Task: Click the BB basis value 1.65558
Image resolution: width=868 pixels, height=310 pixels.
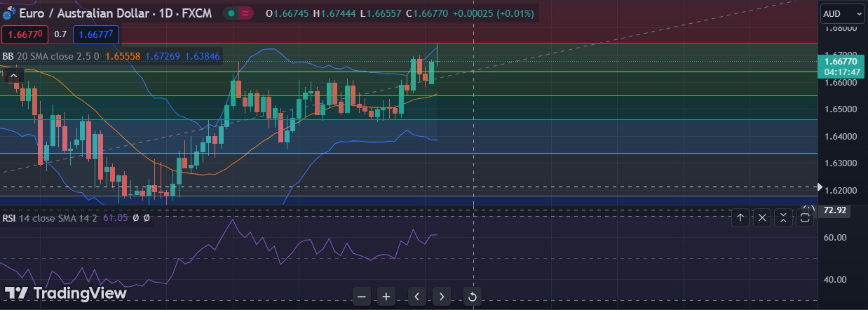Action: (123, 56)
